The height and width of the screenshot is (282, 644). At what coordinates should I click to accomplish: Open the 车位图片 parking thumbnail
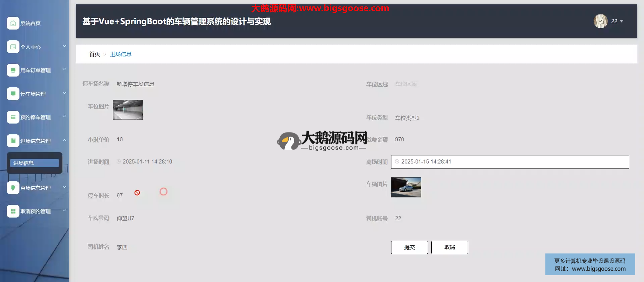tap(128, 110)
